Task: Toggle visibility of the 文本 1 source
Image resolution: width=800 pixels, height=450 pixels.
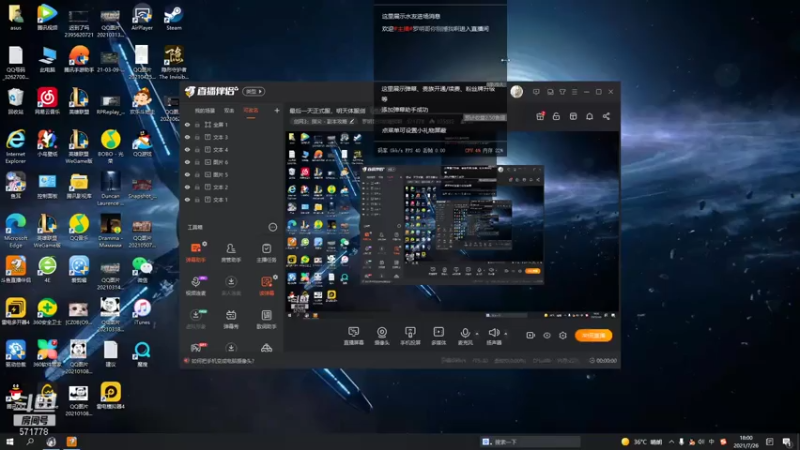Action: (x=187, y=199)
